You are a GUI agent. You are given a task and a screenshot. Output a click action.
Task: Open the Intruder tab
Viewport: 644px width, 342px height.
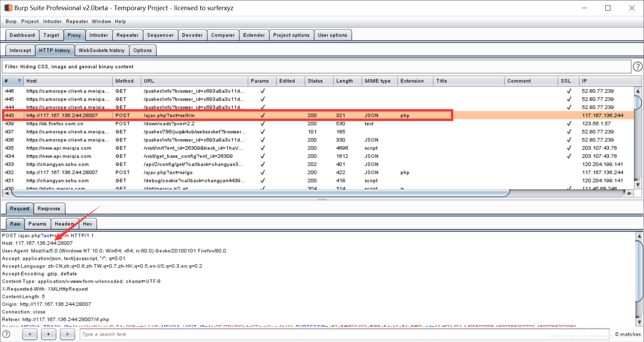99,35
